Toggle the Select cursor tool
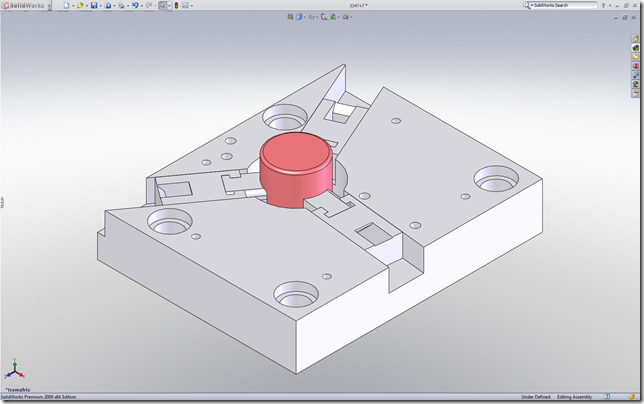Viewport: 644px width, 404px height. [x=163, y=5]
